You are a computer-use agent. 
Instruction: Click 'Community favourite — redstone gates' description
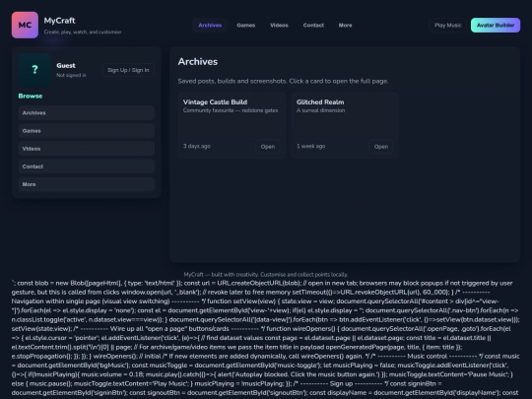click(231, 110)
